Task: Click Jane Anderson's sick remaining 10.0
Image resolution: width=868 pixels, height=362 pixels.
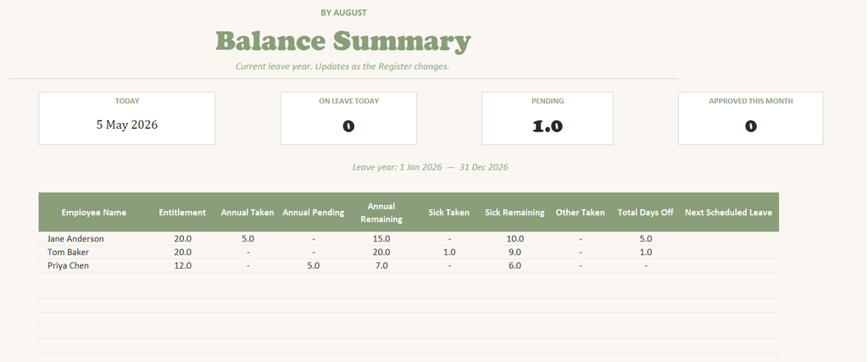Action: 515,239
